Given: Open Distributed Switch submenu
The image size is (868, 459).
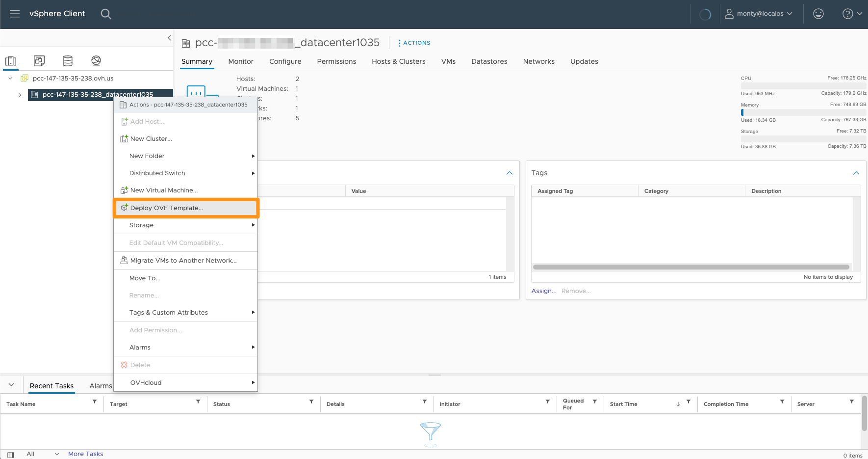Looking at the screenshot, I should point(186,173).
